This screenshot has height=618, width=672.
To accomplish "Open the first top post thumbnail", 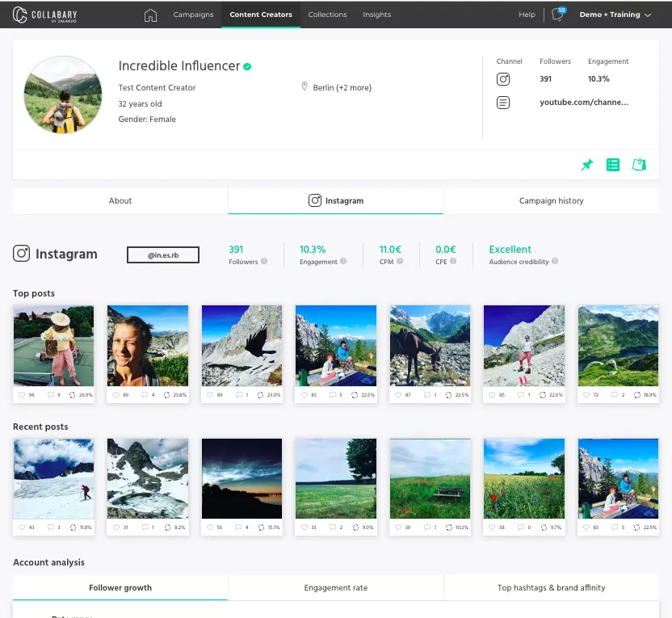I will [53, 345].
